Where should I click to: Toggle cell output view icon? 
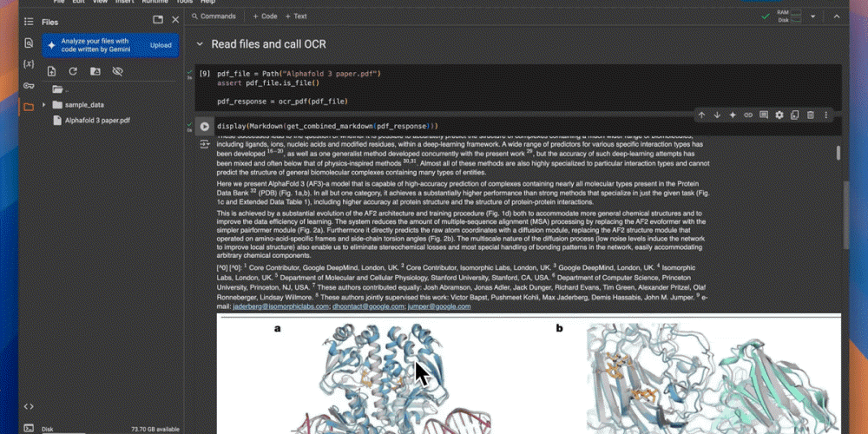[x=205, y=144]
